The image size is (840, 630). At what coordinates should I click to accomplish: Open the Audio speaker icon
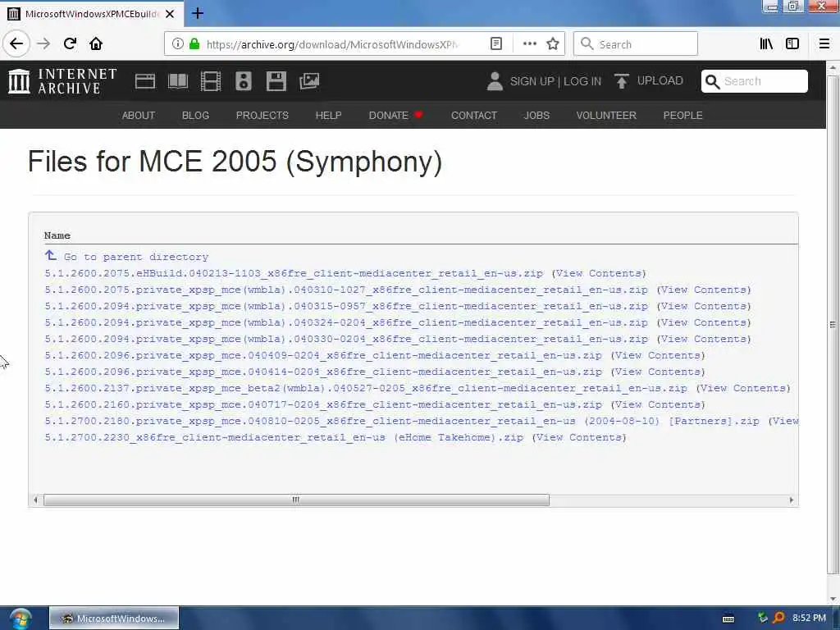(243, 81)
